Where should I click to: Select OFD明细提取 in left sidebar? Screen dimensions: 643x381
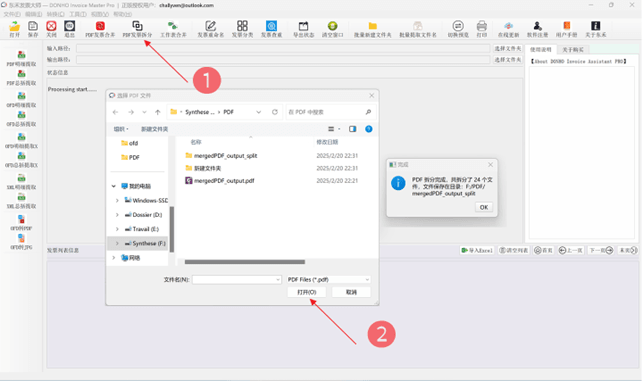click(21, 99)
